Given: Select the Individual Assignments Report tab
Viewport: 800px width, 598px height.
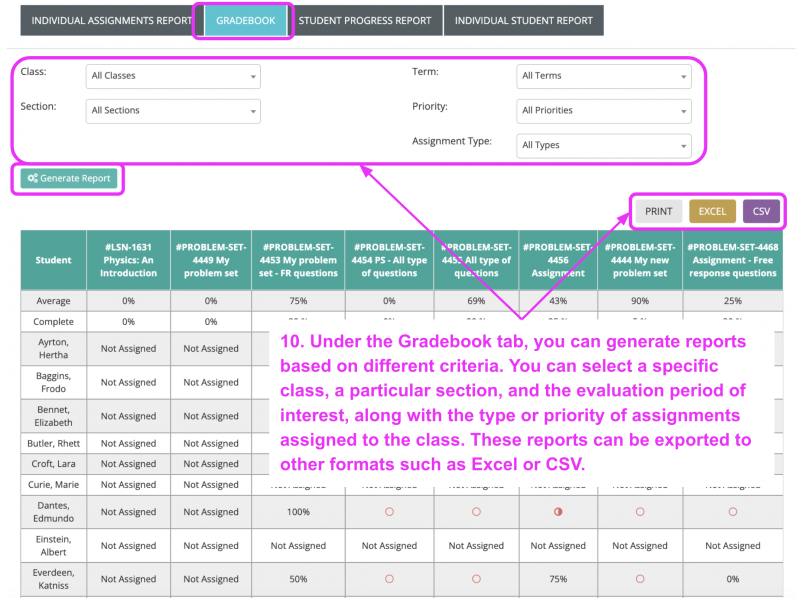Looking at the screenshot, I should [111, 20].
